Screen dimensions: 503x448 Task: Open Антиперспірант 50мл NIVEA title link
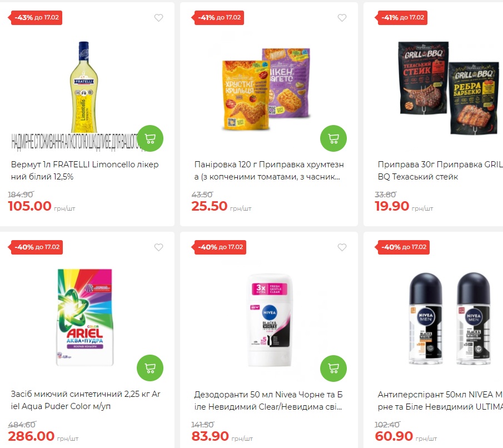coord(440,400)
